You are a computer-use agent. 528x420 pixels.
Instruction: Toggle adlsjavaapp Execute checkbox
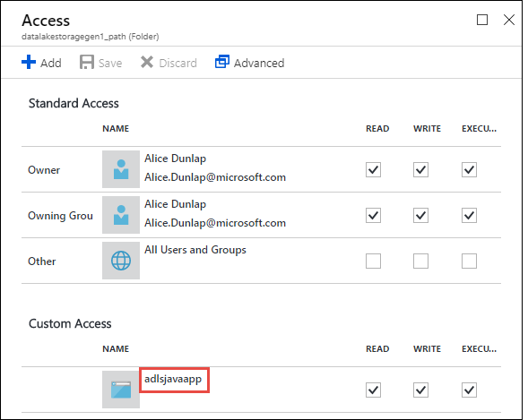[x=469, y=390]
